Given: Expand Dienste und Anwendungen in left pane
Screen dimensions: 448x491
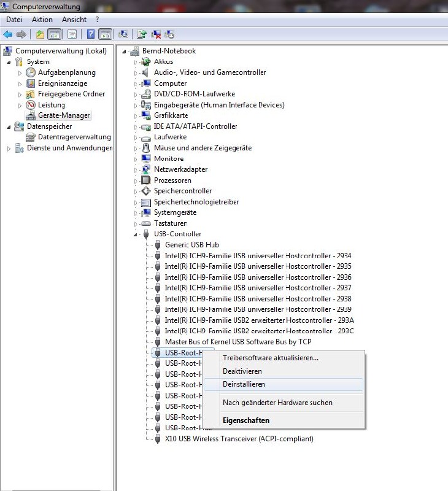Looking at the screenshot, I should tap(9, 148).
